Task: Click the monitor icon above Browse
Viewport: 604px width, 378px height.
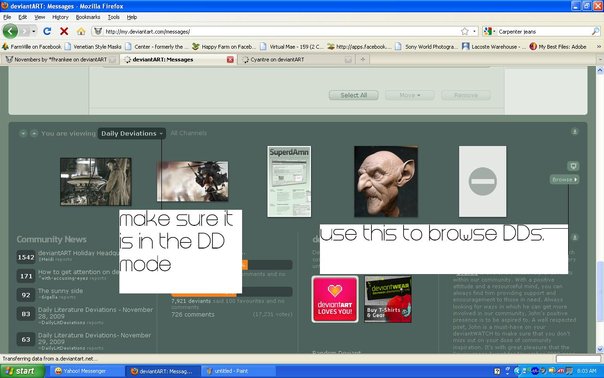Action: pyautogui.click(x=573, y=166)
